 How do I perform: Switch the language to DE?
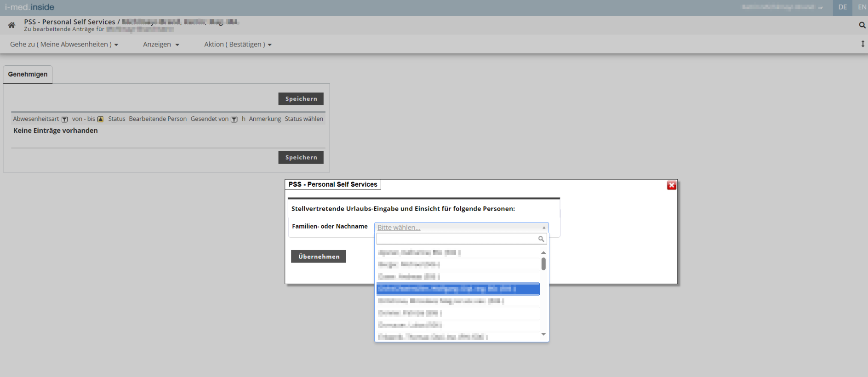coord(842,7)
